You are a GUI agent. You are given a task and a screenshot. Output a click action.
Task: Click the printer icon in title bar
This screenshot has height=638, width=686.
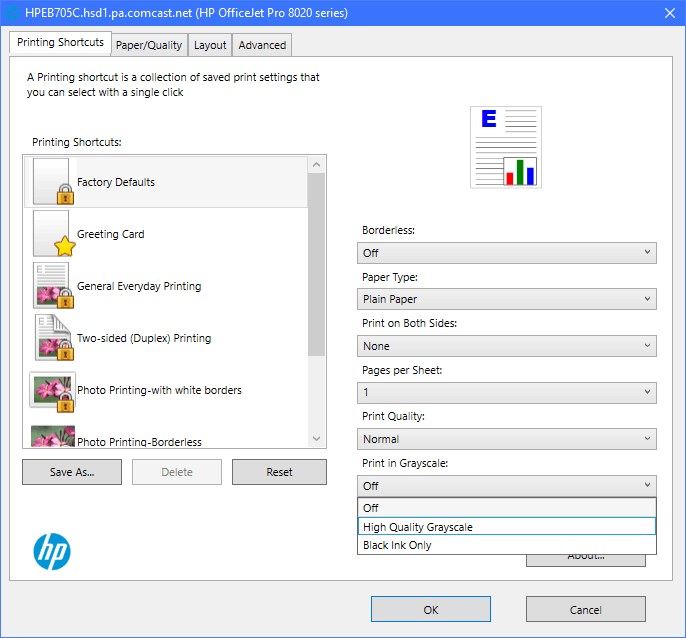pos(12,13)
